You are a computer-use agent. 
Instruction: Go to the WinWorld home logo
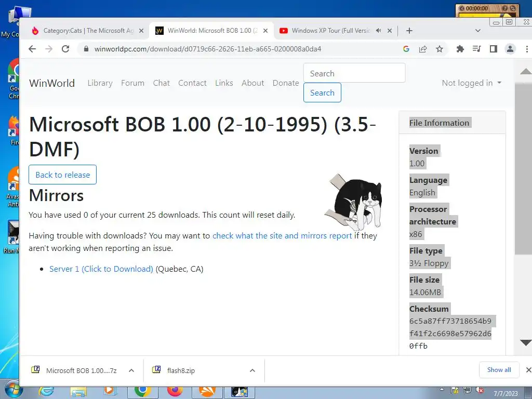pyautogui.click(x=52, y=83)
